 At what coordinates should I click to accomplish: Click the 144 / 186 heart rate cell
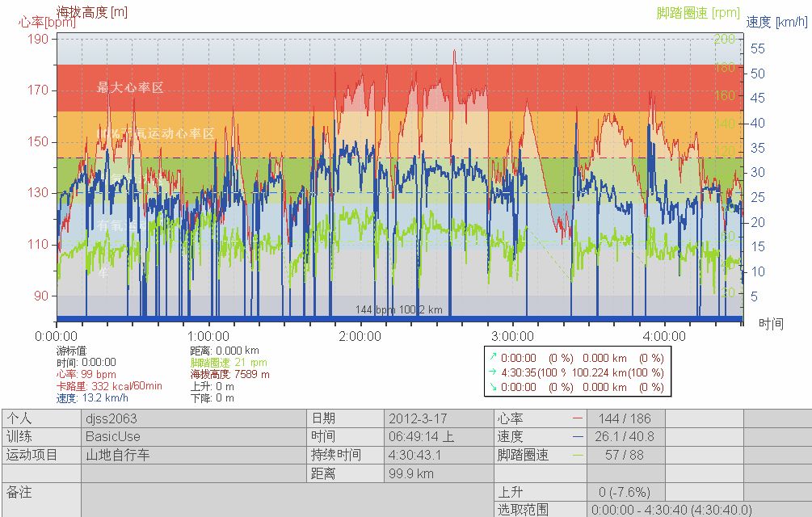pos(625,418)
